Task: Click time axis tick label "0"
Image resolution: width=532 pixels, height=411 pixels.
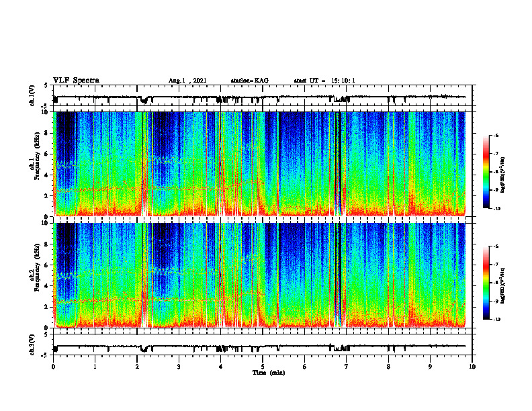Action: coord(53,367)
